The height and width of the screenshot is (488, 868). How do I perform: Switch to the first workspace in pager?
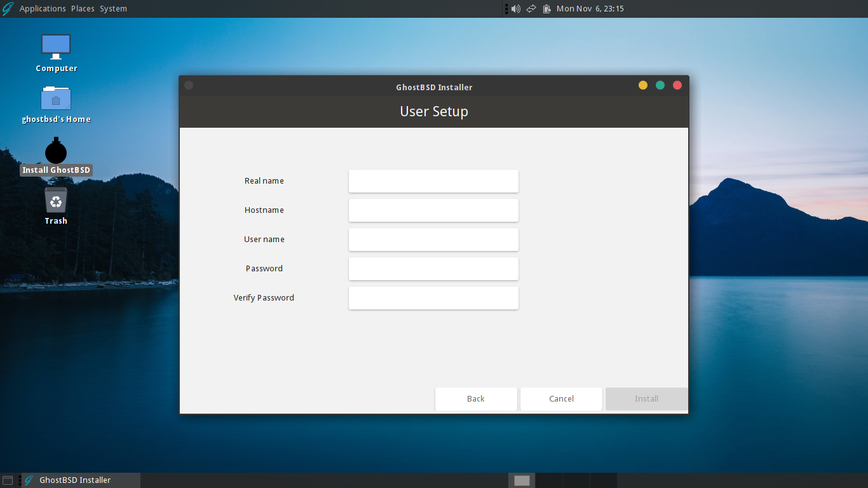522,480
